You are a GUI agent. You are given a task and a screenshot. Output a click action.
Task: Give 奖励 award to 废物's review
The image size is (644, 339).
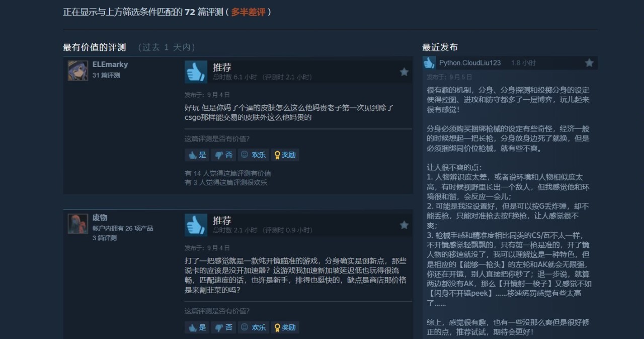285,327
